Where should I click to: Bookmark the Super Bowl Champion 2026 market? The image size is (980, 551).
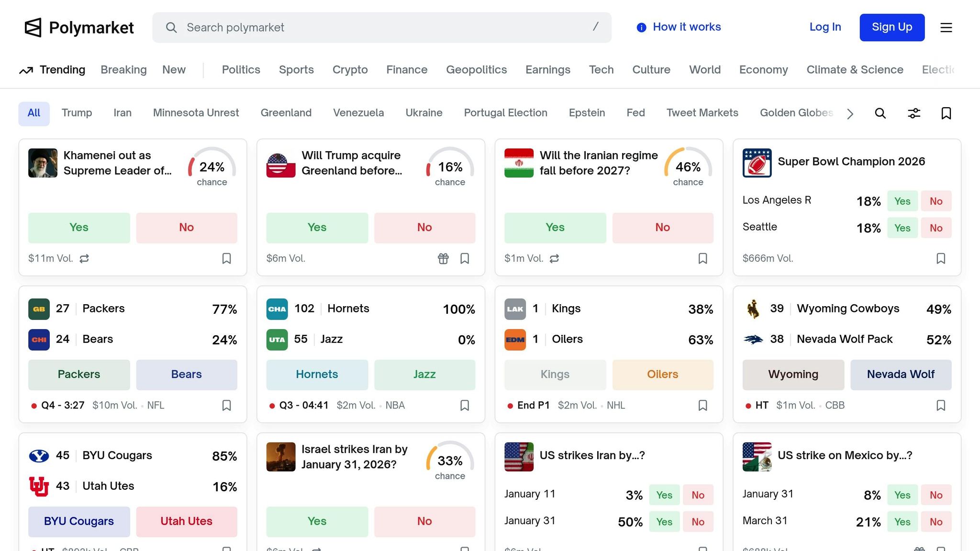[941, 259]
